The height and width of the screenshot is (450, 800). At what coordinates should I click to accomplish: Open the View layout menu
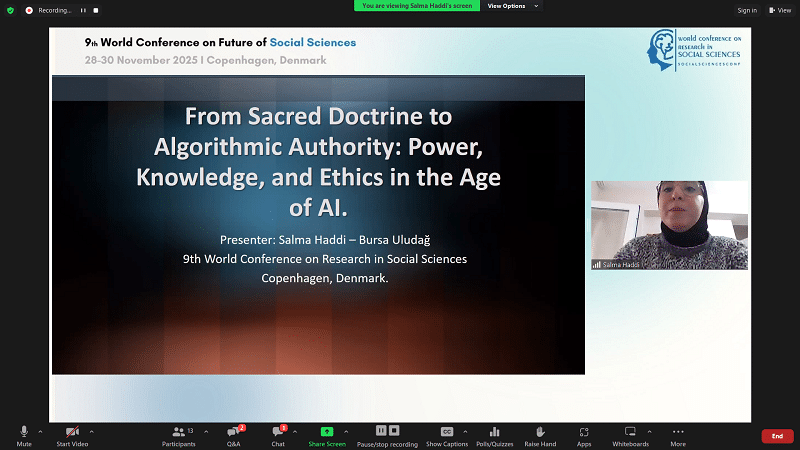coord(780,10)
